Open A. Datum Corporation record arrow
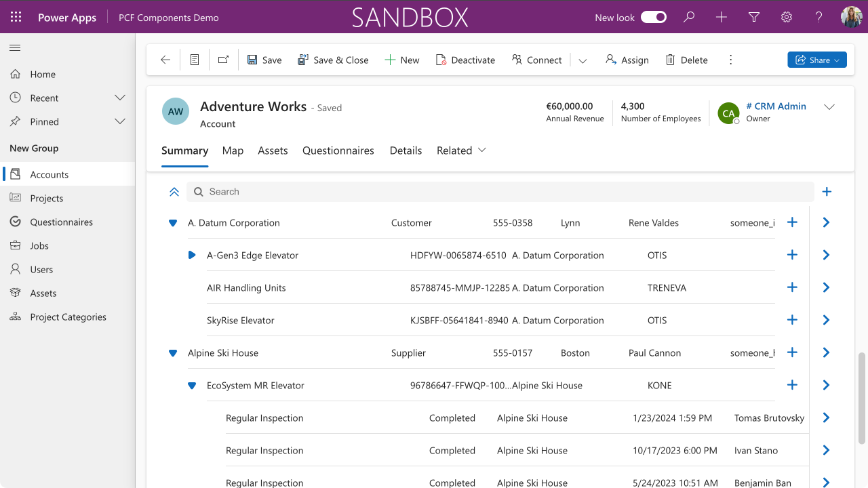 coord(826,222)
